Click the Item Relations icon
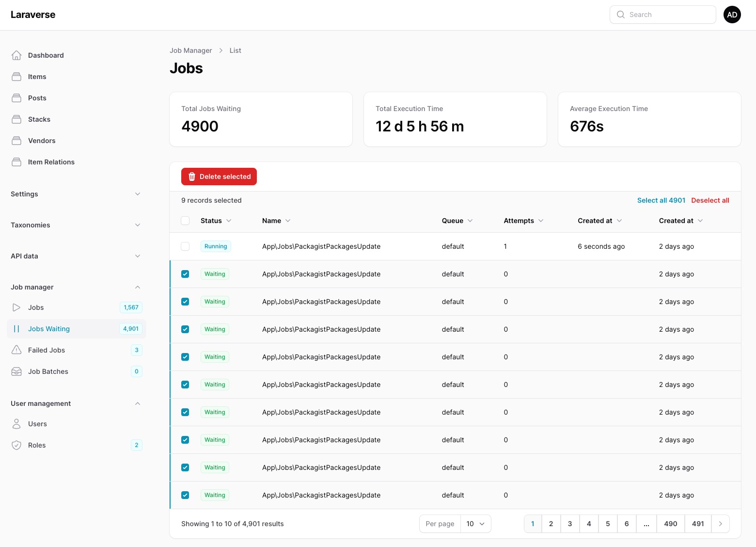 16,162
